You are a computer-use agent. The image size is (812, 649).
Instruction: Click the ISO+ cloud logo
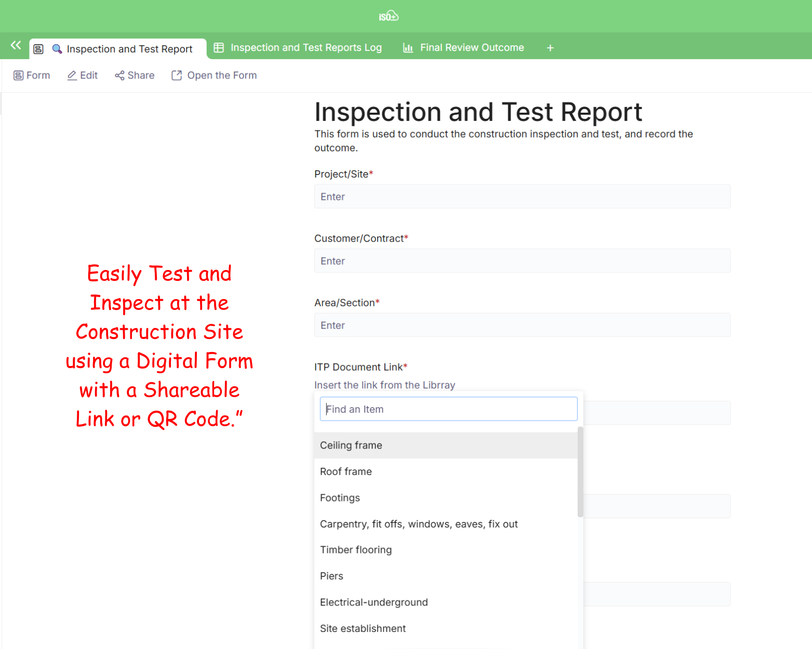389,16
